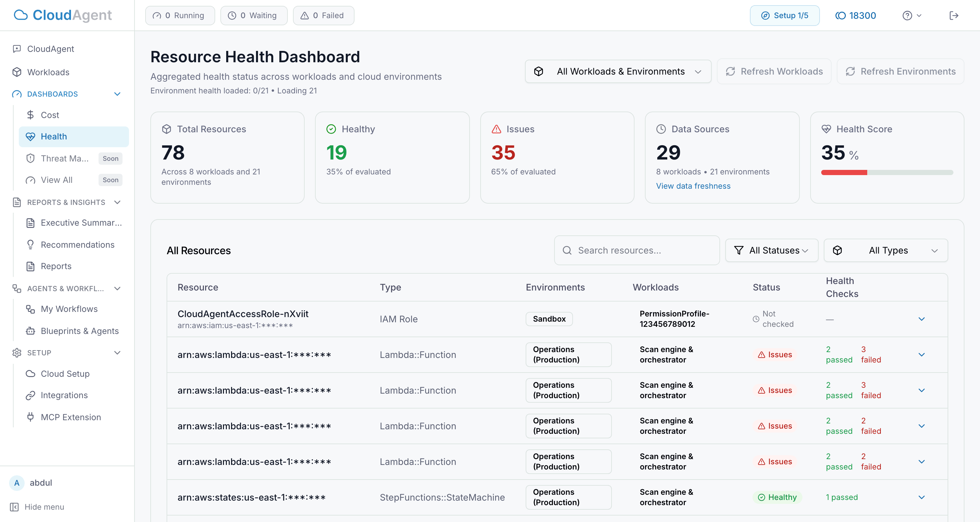Screen dimensions: 980x522
Task: Click the MCP Extension icon
Action: 31,417
